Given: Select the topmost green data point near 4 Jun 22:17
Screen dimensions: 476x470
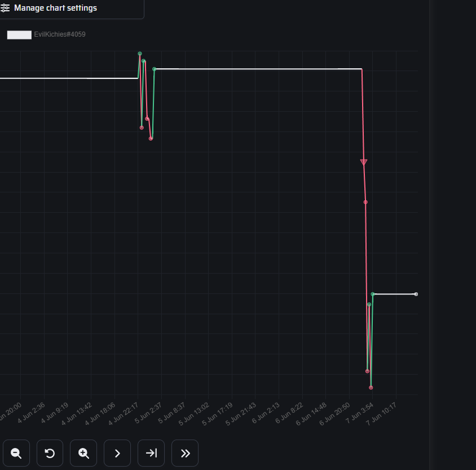Looking at the screenshot, I should pyautogui.click(x=140, y=54).
